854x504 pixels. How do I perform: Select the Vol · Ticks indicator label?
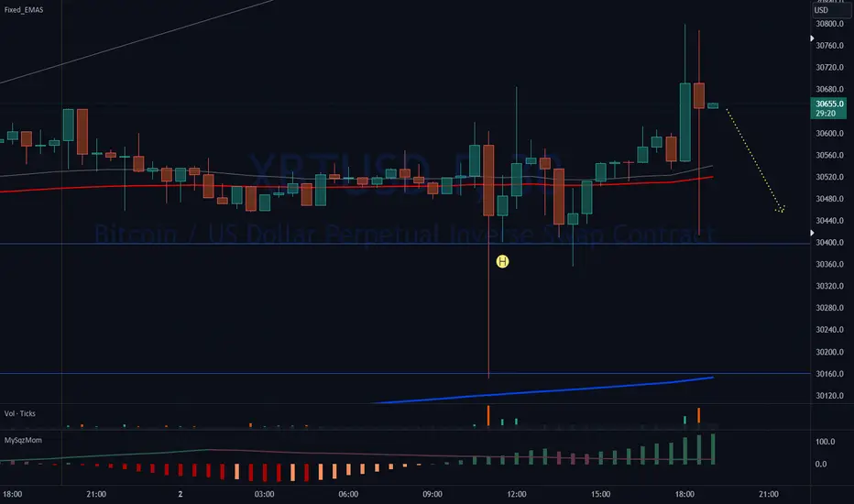click(x=19, y=413)
